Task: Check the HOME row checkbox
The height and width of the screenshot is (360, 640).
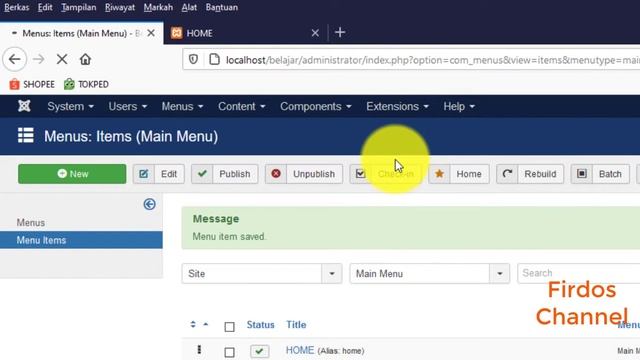Action: 229,352
